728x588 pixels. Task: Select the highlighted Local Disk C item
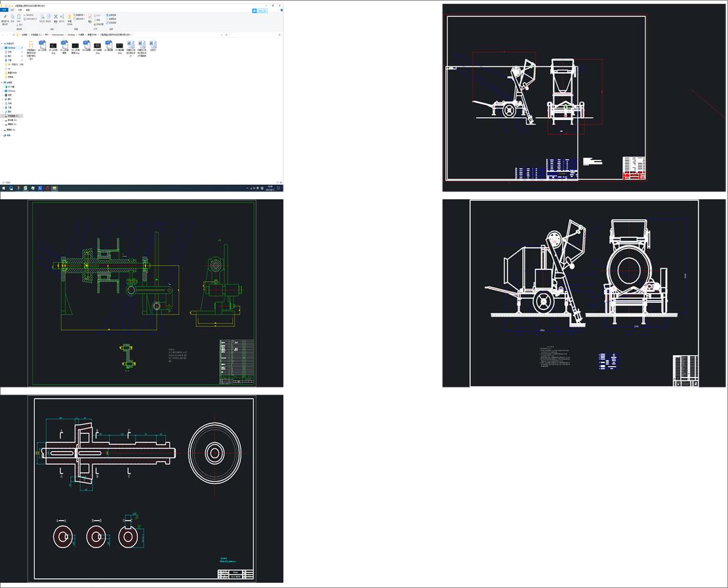click(12, 116)
